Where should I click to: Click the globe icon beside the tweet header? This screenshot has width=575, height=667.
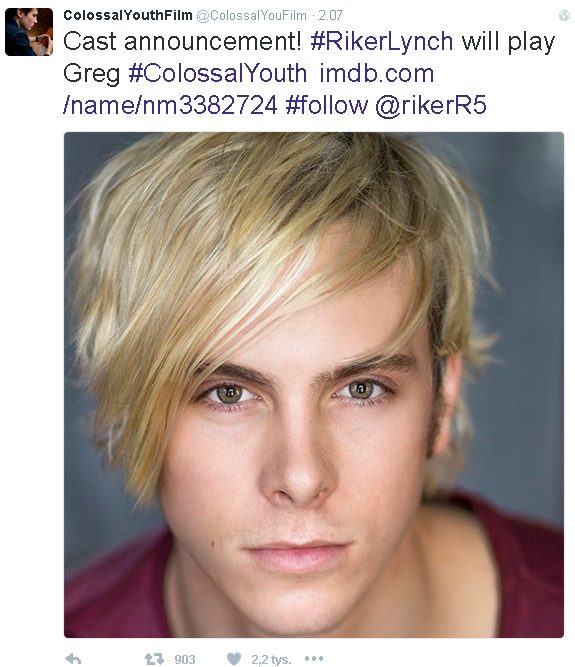coord(564,16)
